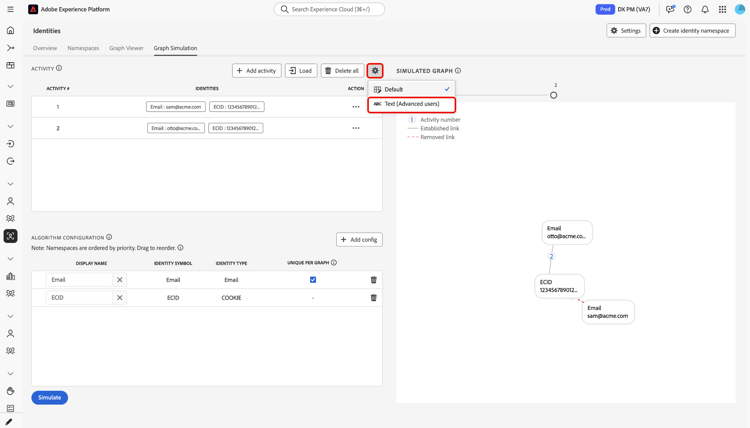
Task: Clear the Email display name field
Action: (x=120, y=280)
